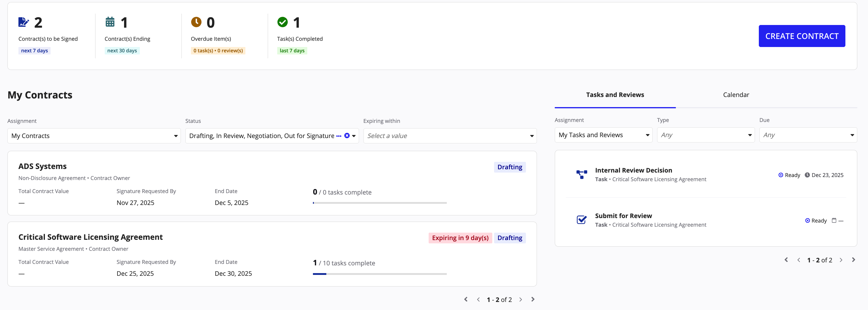Click the ellipsis in the Status filter
The image size is (868, 310).
click(339, 136)
